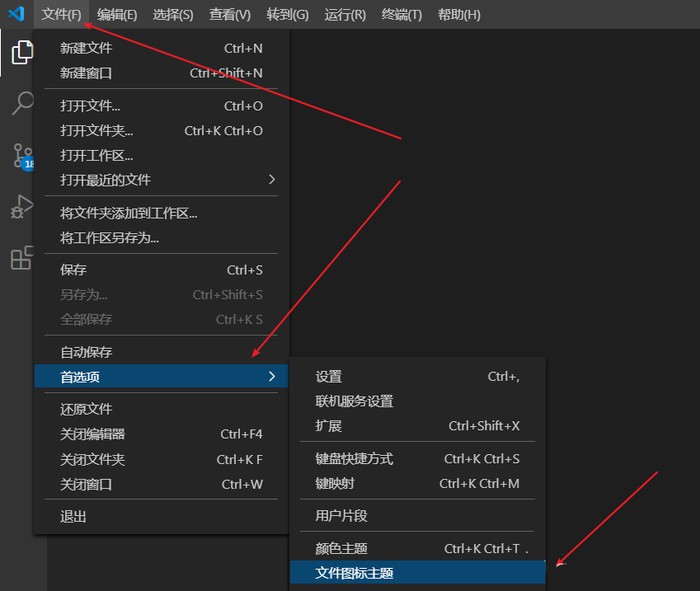Click the 文件(F) menu
This screenshot has width=700, height=591.
[x=61, y=15]
